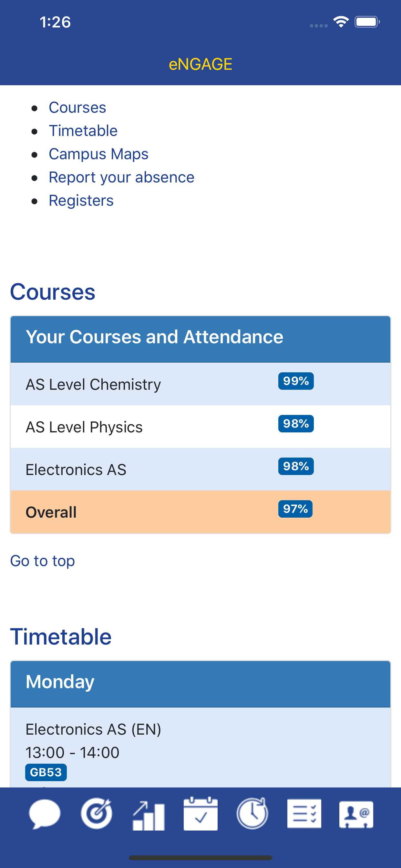This screenshot has height=868, width=401.
Task: Tap the Wi-Fi status icon
Action: click(x=341, y=22)
